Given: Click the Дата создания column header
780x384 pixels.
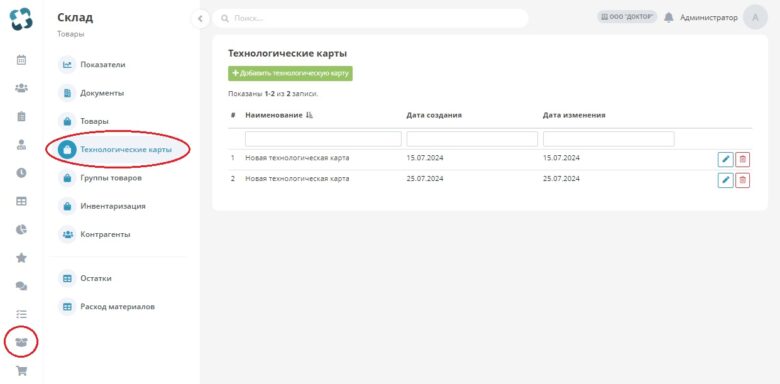Looking at the screenshot, I should pyautogui.click(x=434, y=115).
